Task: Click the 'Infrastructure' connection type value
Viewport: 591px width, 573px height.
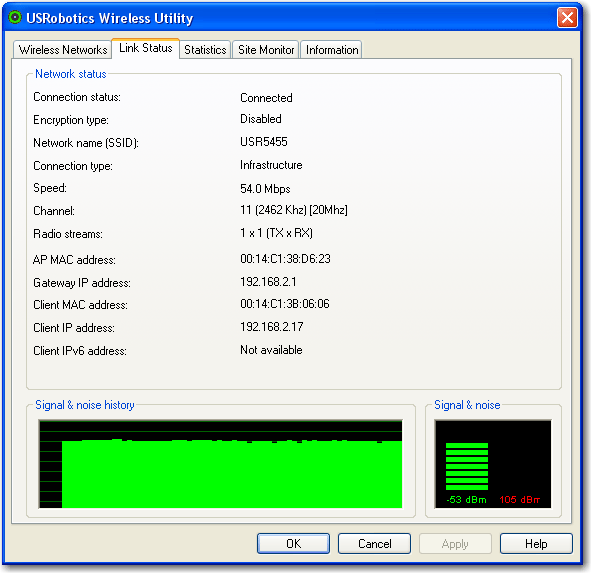Action: pos(271,165)
